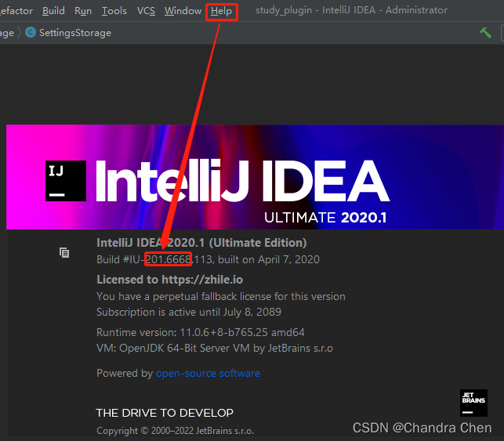Click the Build #IU-201.6668.113 line
504x441 pixels.
click(208, 259)
